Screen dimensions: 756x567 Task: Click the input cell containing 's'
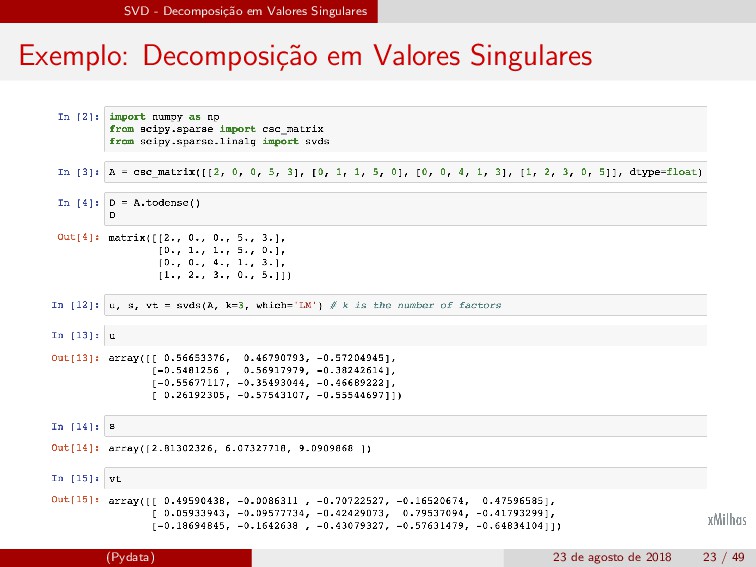pyautogui.click(x=405, y=426)
